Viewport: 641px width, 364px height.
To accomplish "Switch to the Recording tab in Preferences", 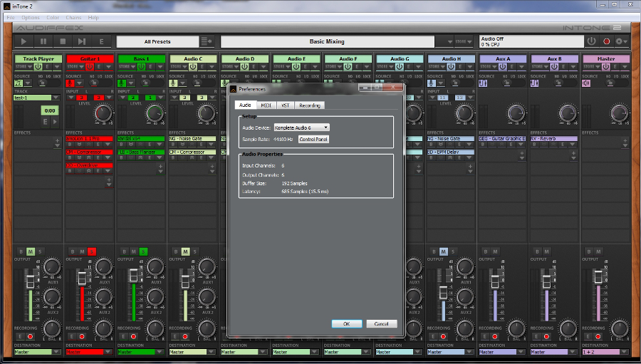I will [x=310, y=105].
